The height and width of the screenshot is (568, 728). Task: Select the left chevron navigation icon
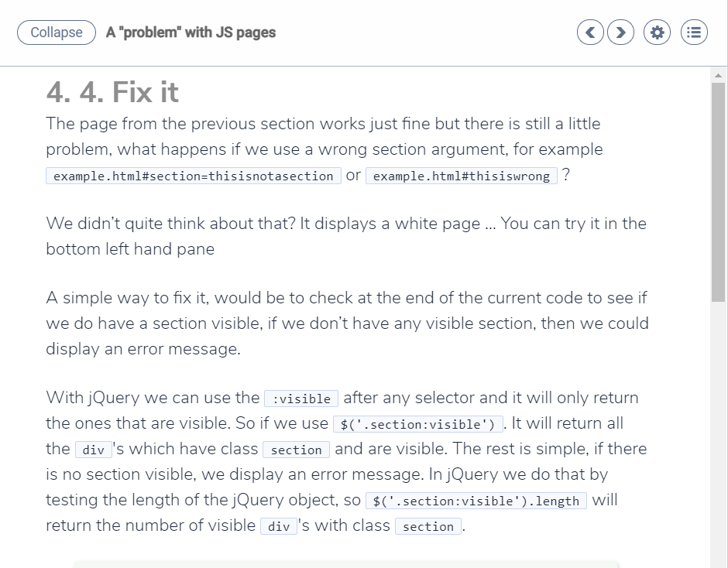pyautogui.click(x=590, y=32)
